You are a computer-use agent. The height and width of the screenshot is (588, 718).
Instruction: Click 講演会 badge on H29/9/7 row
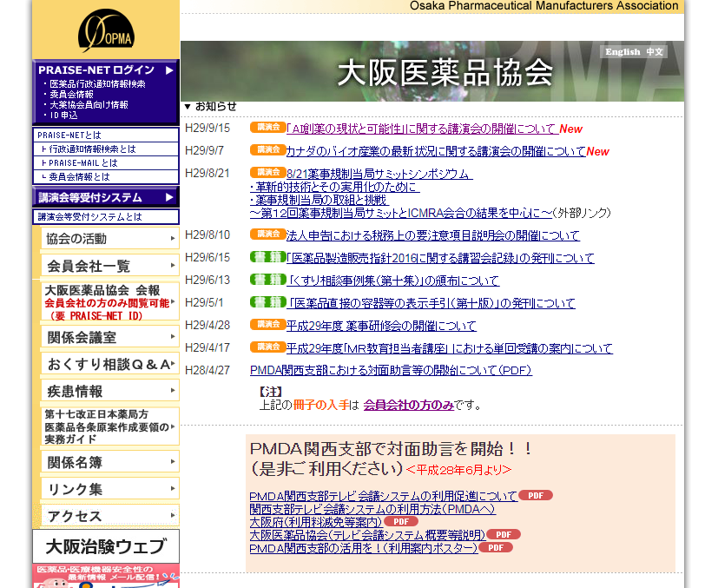point(268,149)
